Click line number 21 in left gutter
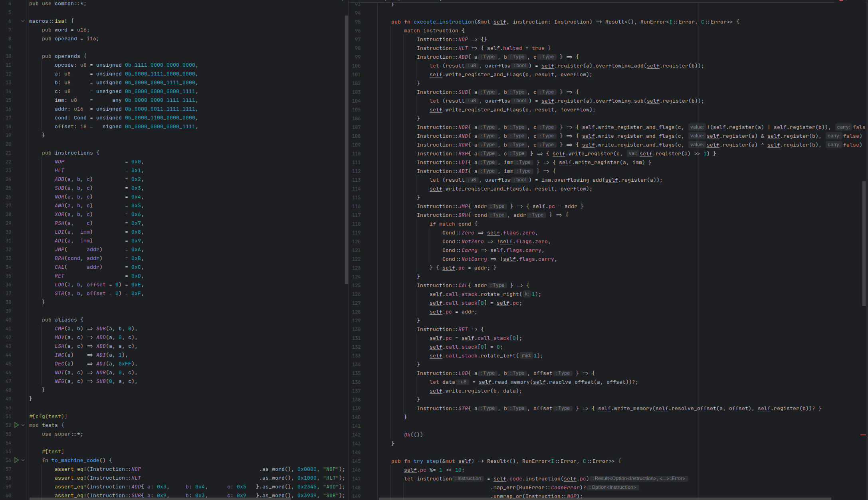The height and width of the screenshot is (500, 868). tap(8, 153)
